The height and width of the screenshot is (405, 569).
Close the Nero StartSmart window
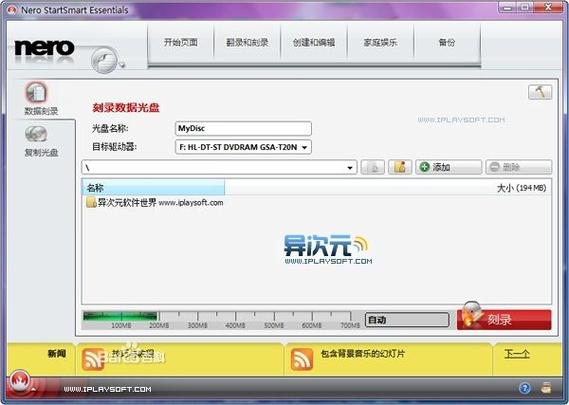click(548, 7)
